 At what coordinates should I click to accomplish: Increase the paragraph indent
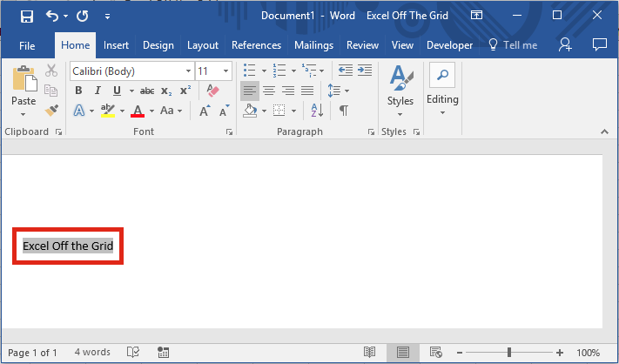click(x=365, y=71)
